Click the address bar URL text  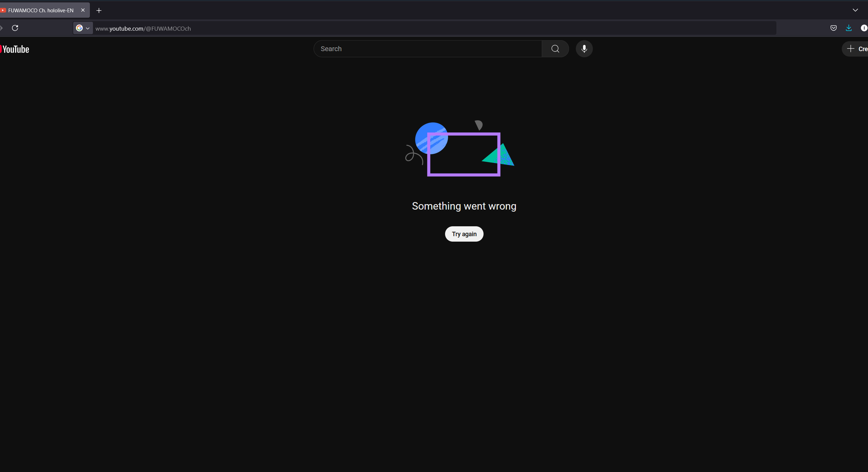click(x=143, y=29)
